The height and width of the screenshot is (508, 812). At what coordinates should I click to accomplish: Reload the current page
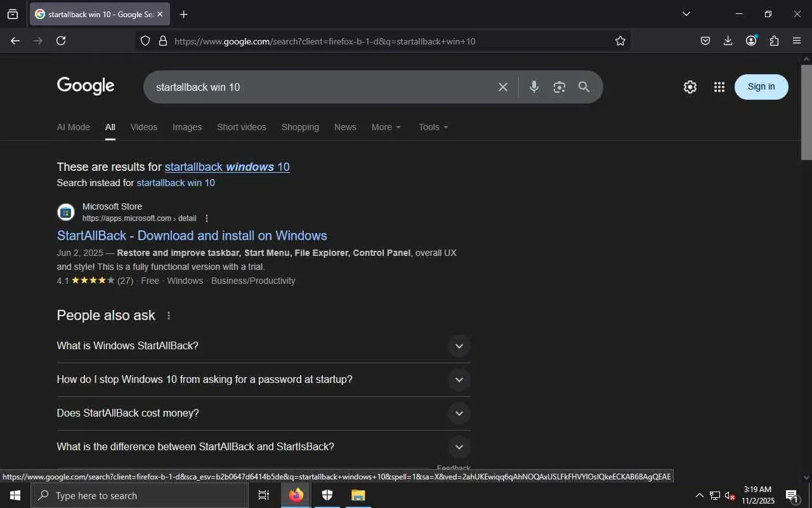pos(61,41)
